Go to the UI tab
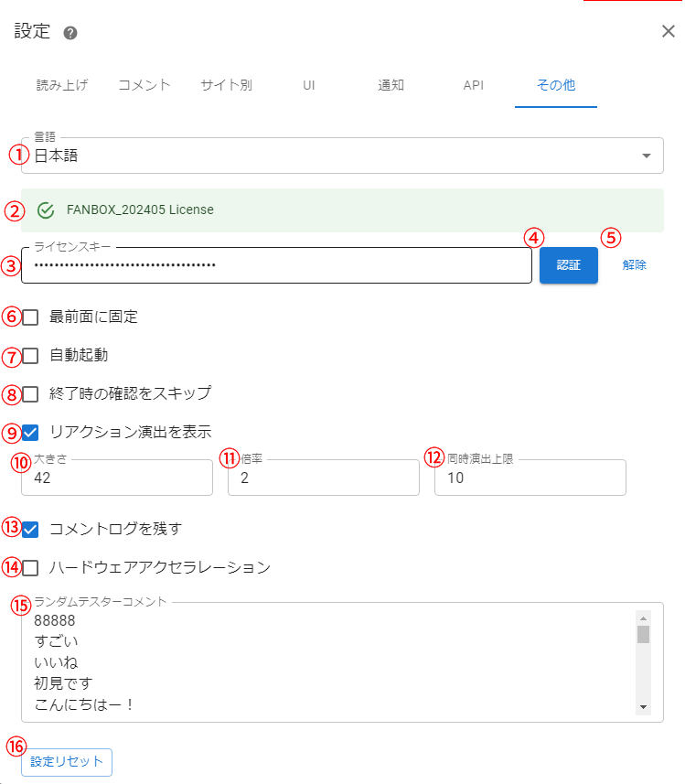The height and width of the screenshot is (784, 685). tap(309, 85)
